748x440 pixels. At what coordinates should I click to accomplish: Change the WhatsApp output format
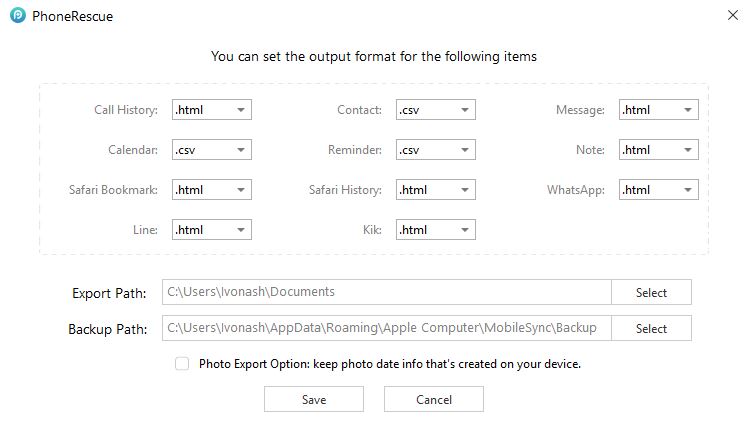point(658,190)
